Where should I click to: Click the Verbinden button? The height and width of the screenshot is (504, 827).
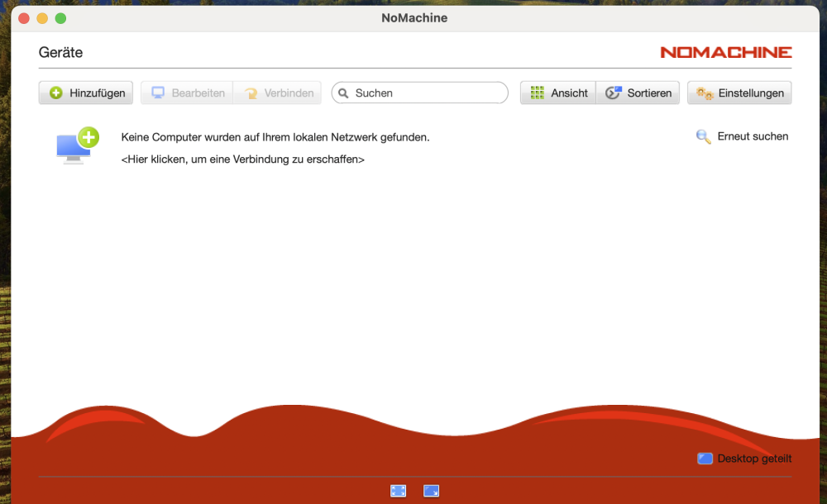(x=277, y=93)
